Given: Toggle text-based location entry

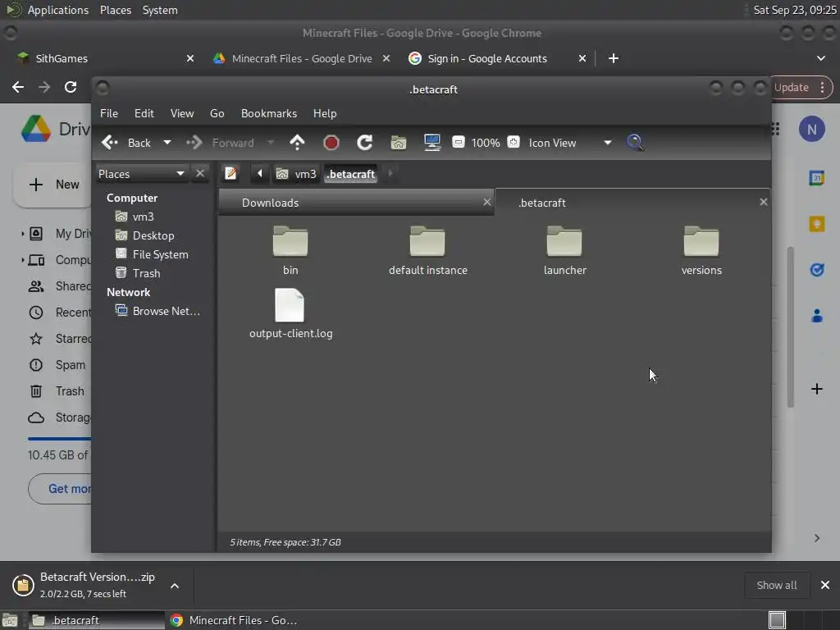Looking at the screenshot, I should coord(231,174).
